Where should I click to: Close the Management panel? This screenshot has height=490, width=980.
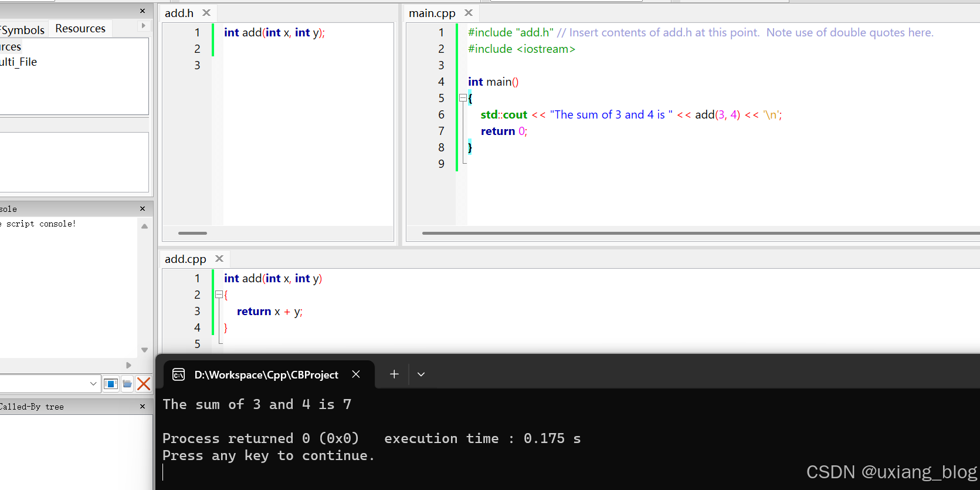[143, 11]
